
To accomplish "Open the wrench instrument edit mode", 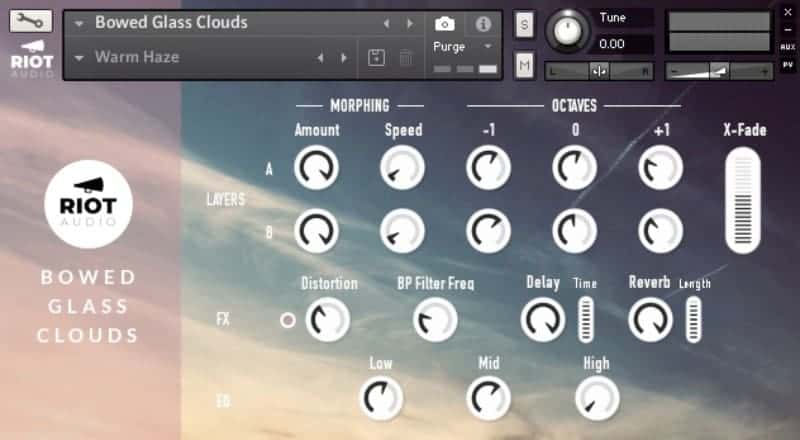I will (x=31, y=21).
